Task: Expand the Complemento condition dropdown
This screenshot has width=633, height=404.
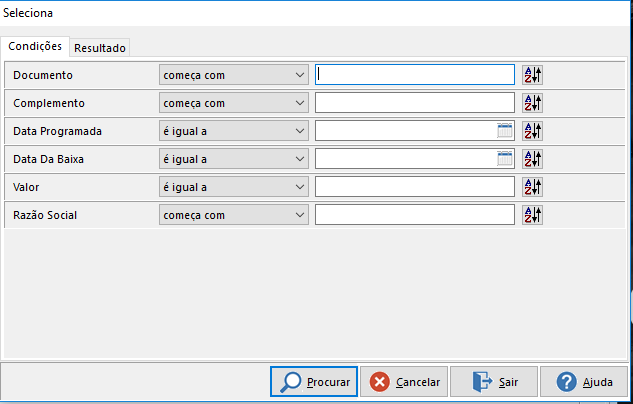Action: [234, 103]
